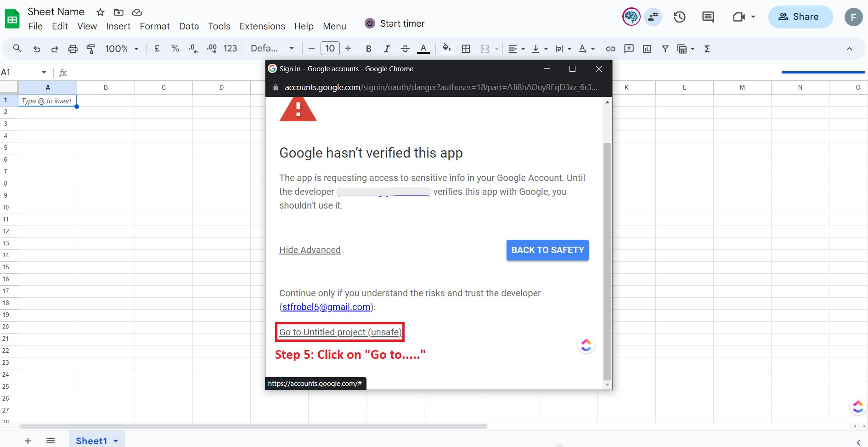The height and width of the screenshot is (447, 868).
Task: Start a Meet call camera icon
Action: (x=739, y=17)
